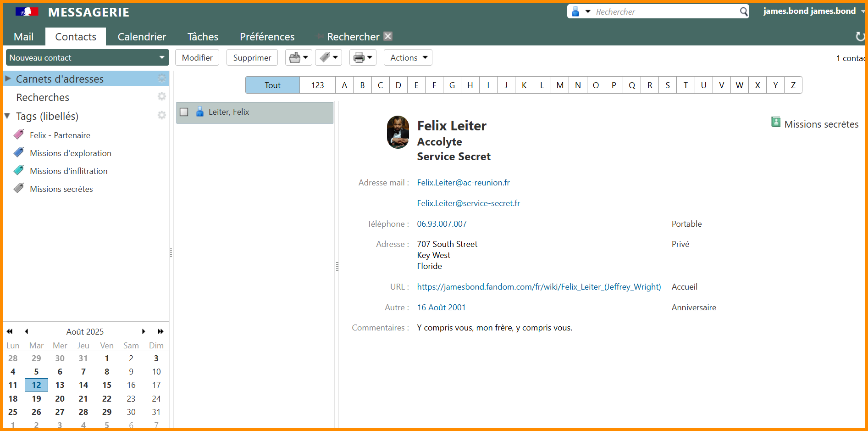
Task: Click gear icon beside Tags (libellés)
Action: (x=161, y=115)
